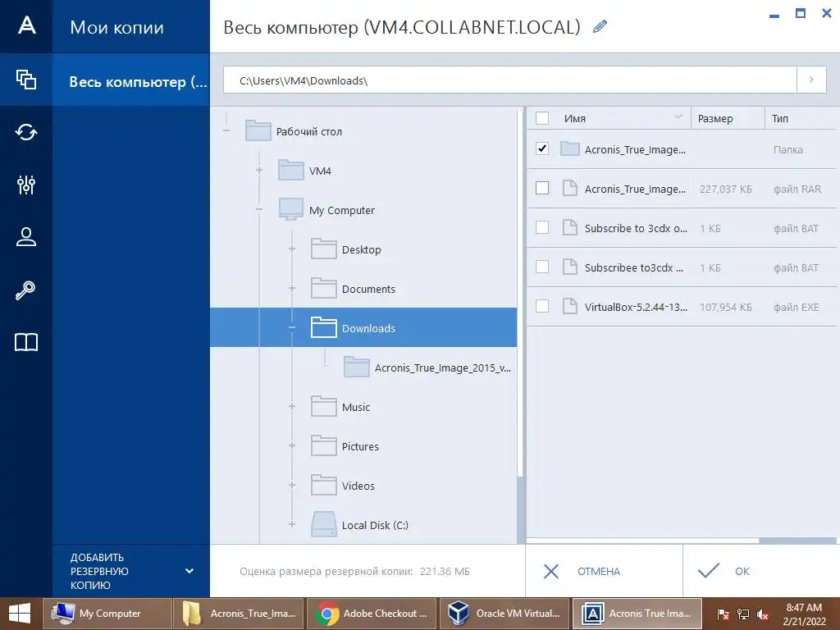Click the network tray icon

click(x=743, y=614)
